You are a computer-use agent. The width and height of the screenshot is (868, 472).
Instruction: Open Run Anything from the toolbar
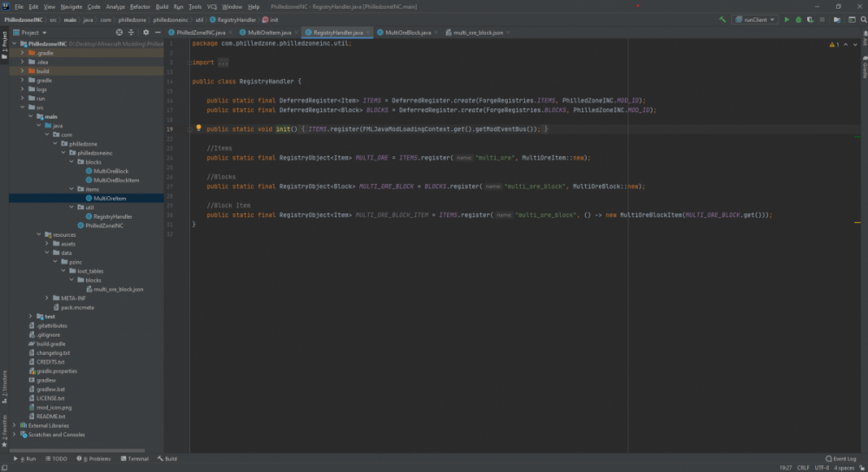(x=852, y=19)
